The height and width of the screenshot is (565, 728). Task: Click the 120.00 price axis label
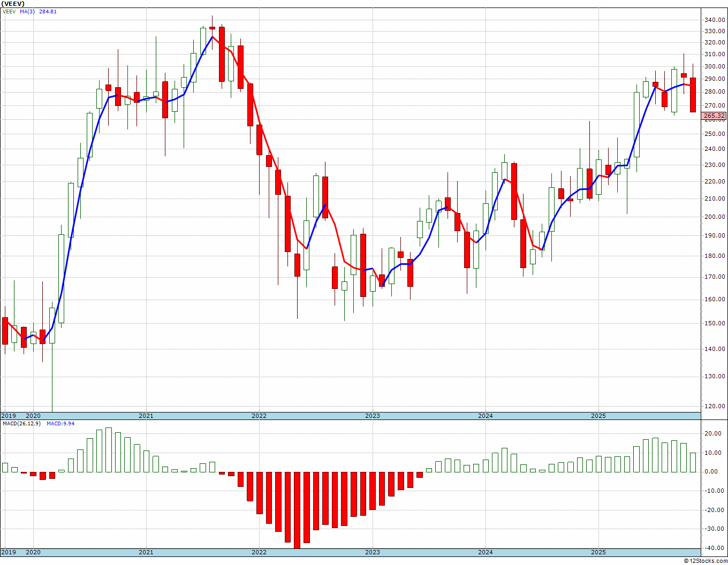(x=715, y=406)
